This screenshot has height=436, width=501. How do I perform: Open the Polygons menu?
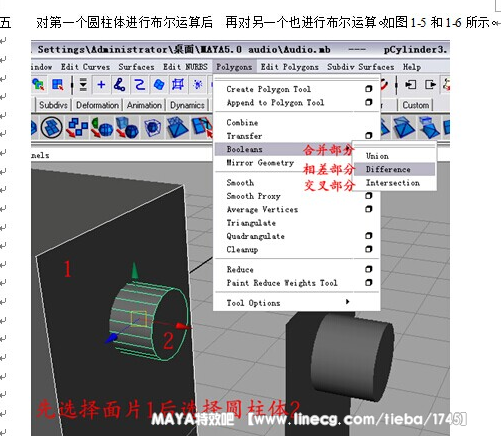pyautogui.click(x=234, y=67)
